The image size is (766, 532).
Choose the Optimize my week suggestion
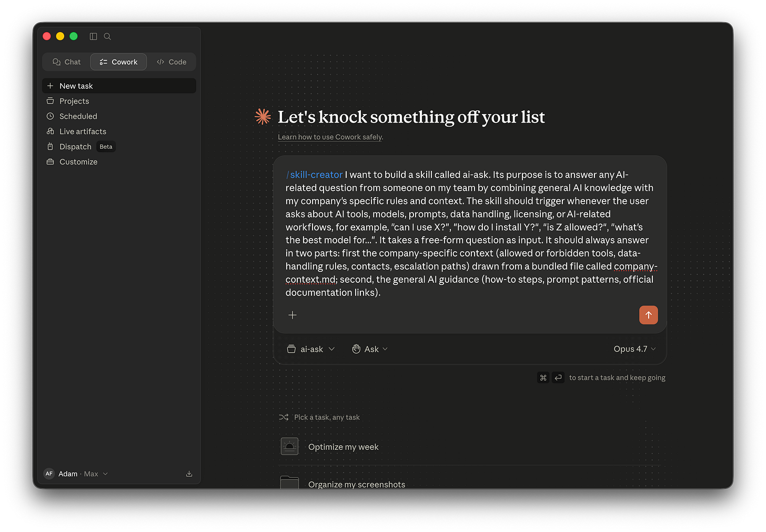468,447
